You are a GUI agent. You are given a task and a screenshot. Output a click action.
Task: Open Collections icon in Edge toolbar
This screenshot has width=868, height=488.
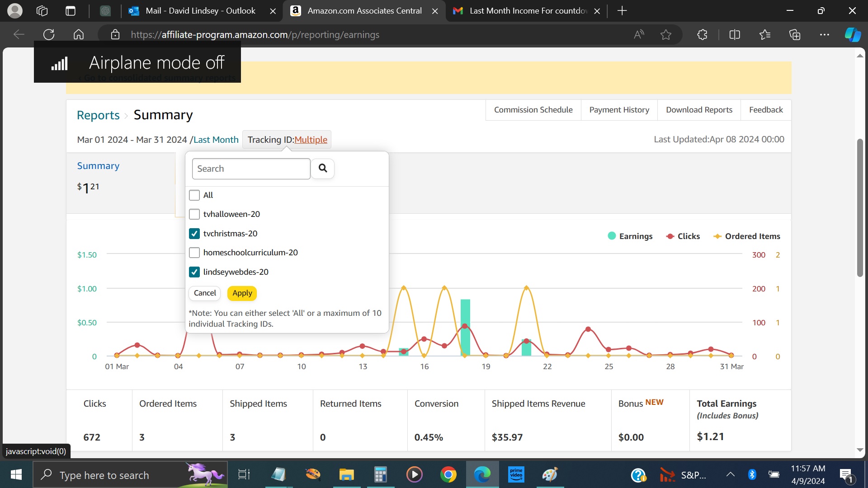795,34
